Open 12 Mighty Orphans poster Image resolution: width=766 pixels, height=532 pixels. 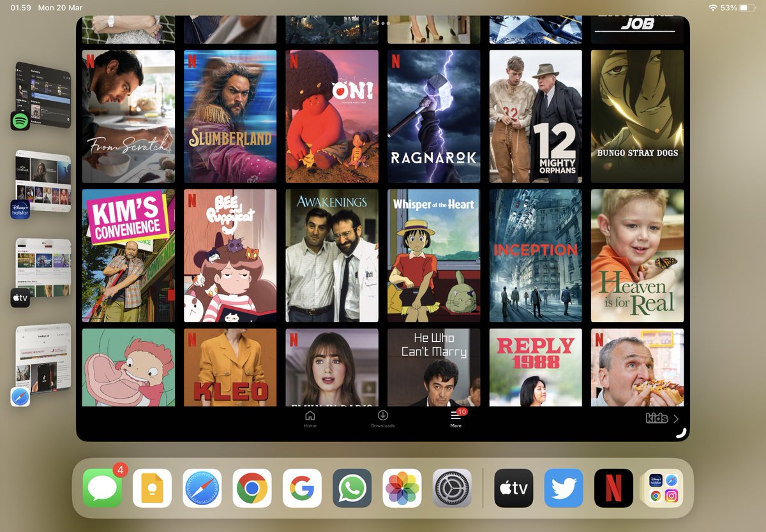coord(536,117)
